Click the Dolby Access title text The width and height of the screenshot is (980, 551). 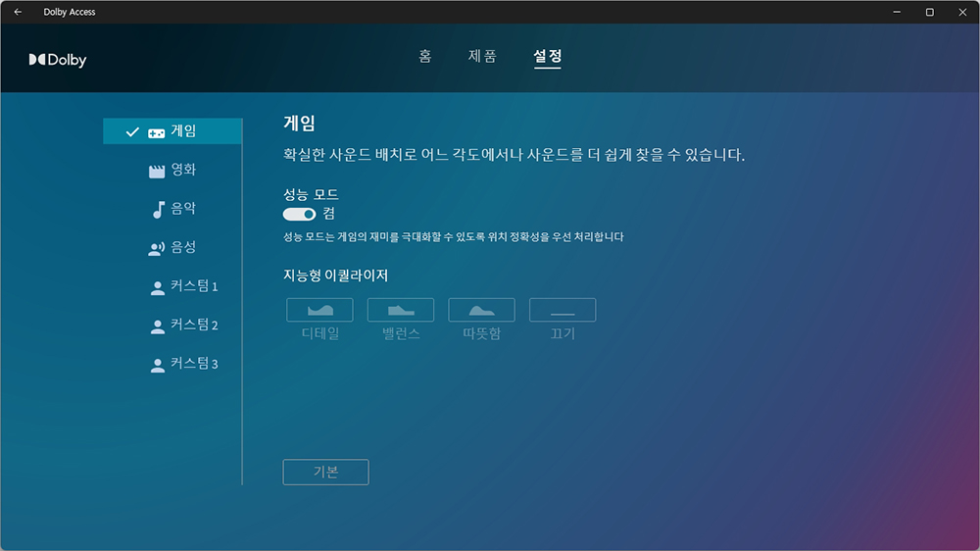(70, 12)
